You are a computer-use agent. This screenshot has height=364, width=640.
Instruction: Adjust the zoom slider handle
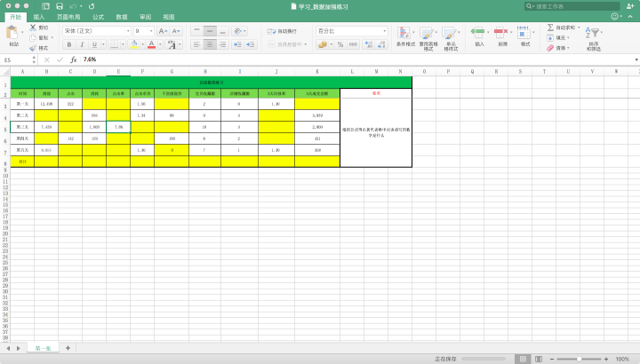579,359
